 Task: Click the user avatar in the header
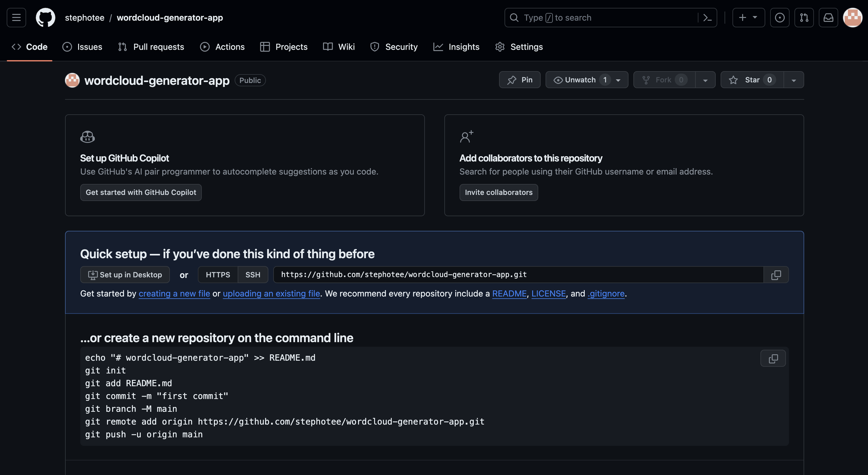pyautogui.click(x=852, y=18)
